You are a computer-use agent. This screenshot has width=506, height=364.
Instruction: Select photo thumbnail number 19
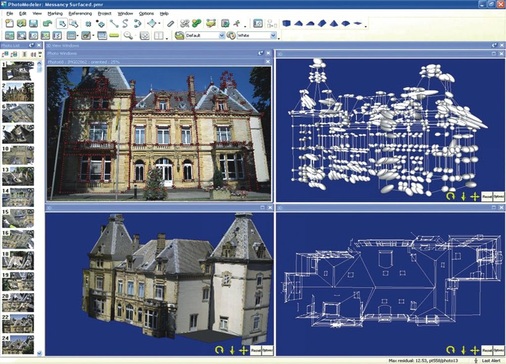[18, 281]
